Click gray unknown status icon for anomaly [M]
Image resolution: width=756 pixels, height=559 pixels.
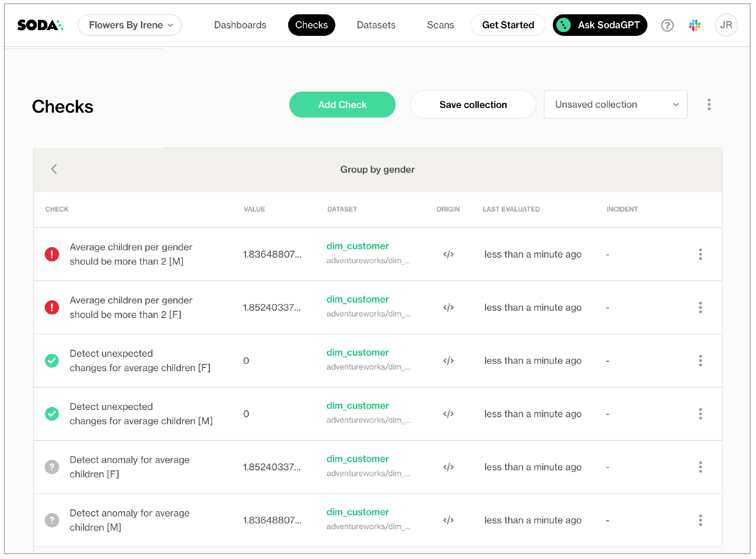(52, 520)
